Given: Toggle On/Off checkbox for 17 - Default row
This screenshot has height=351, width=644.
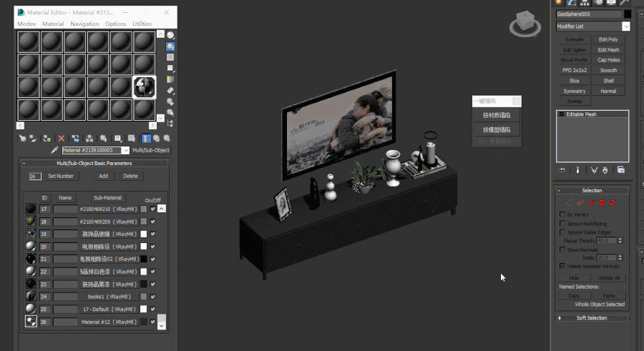Looking at the screenshot, I should 153,309.
